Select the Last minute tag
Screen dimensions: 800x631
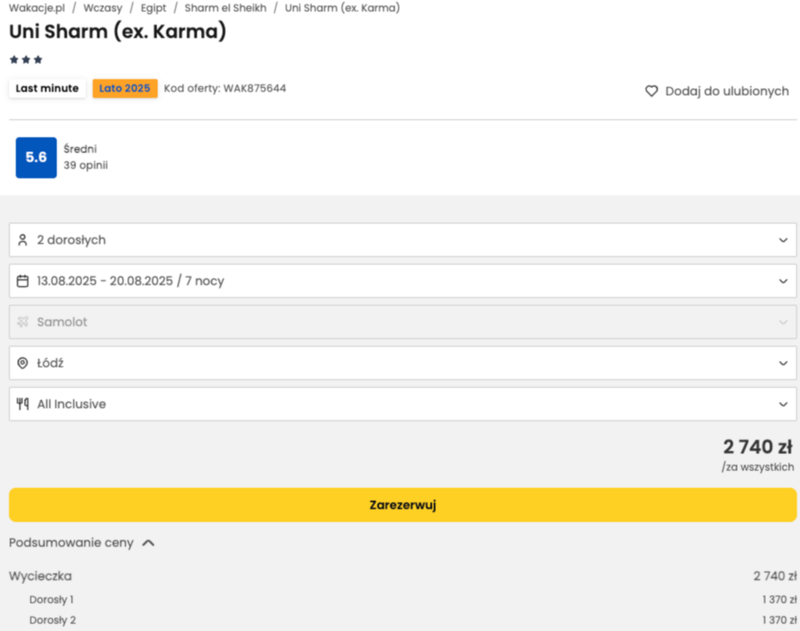47,88
